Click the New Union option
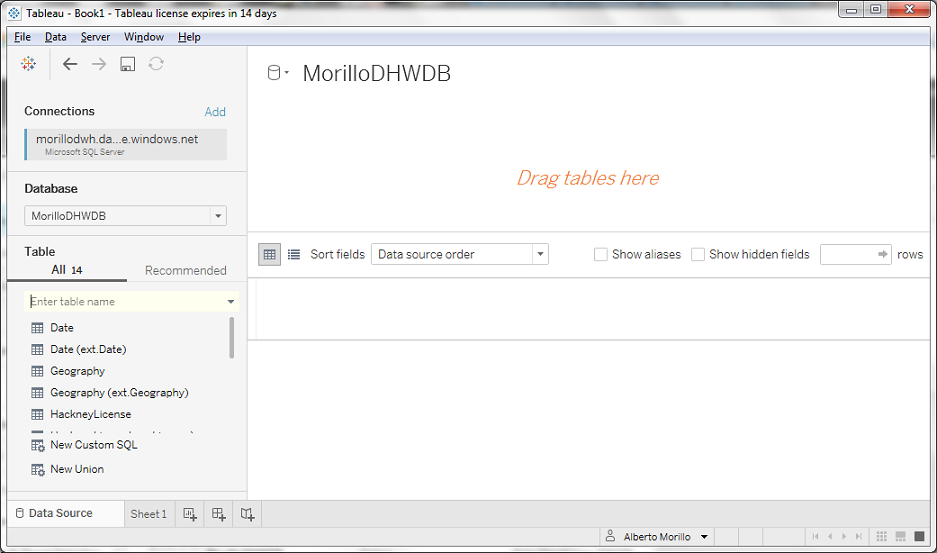937x553 pixels. coord(77,470)
